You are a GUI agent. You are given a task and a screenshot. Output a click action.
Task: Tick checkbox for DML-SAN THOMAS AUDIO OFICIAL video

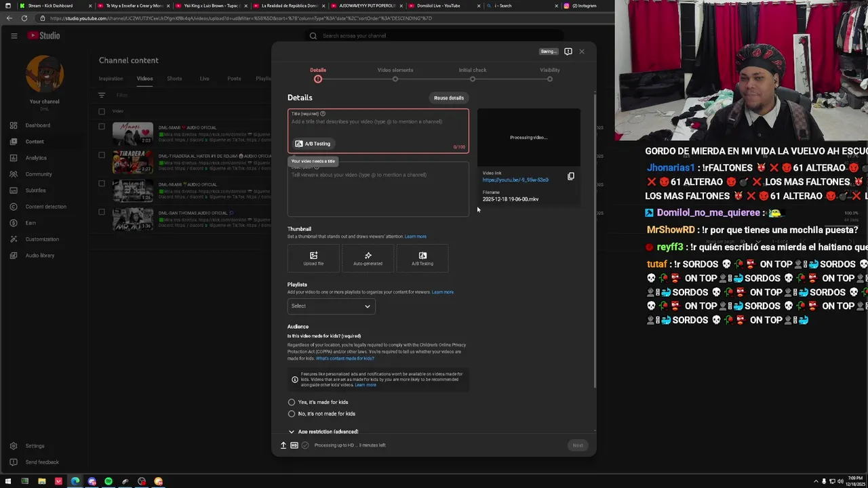(x=102, y=211)
